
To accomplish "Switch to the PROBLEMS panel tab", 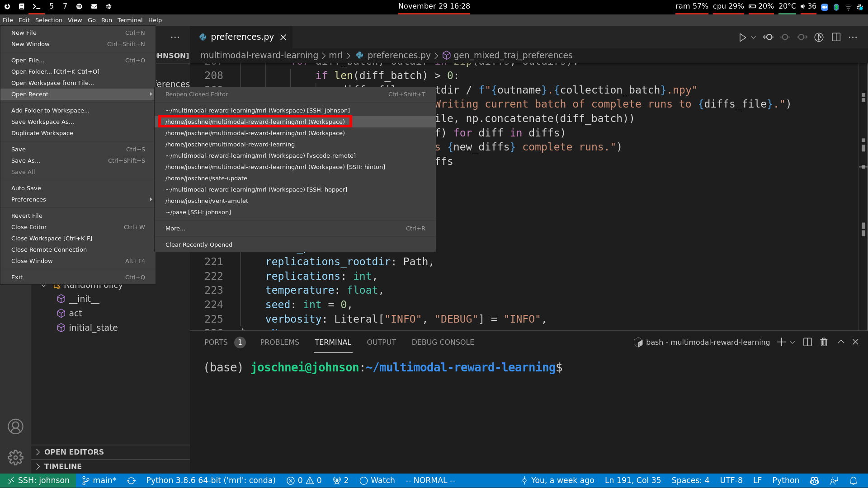I will tap(279, 342).
